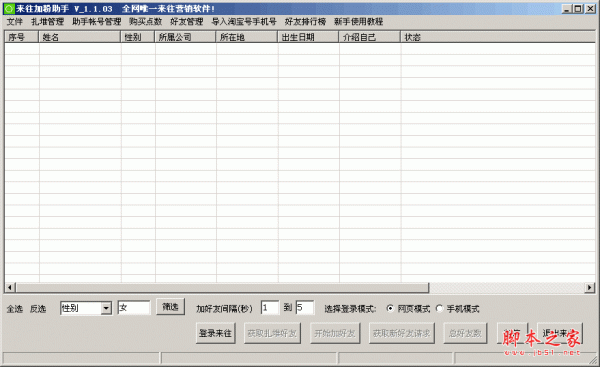Sort by the 序号 column header
The width and height of the screenshot is (600, 367).
click(x=21, y=37)
